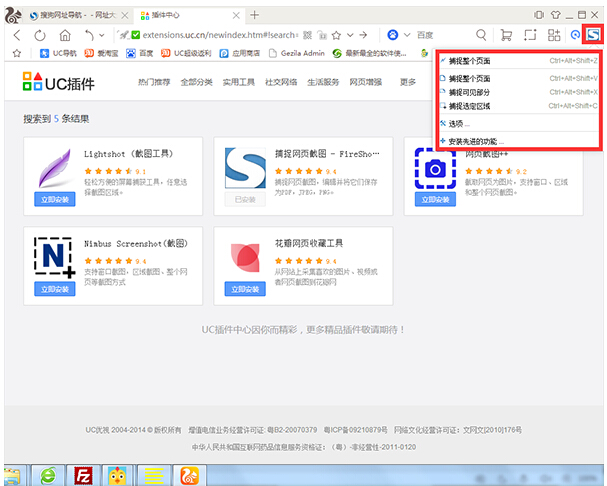This screenshot has height=486, width=607.
Task: Click into the 百度 search field
Action: pyautogui.click(x=442, y=35)
